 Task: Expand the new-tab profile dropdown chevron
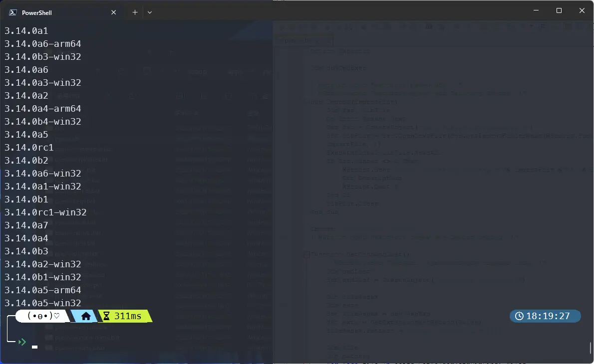pos(150,12)
